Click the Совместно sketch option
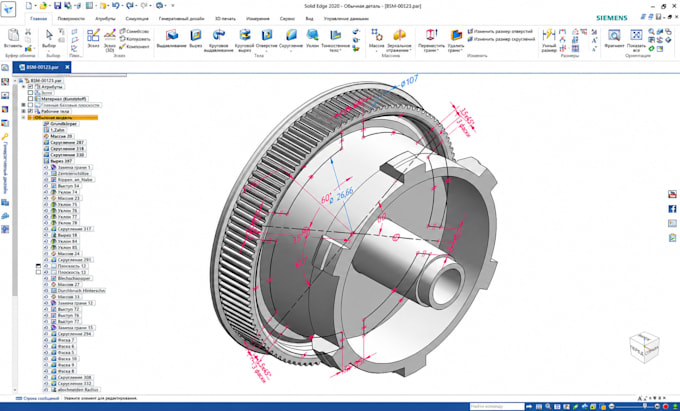Screen dimensions: 680x411 [x=134, y=32]
